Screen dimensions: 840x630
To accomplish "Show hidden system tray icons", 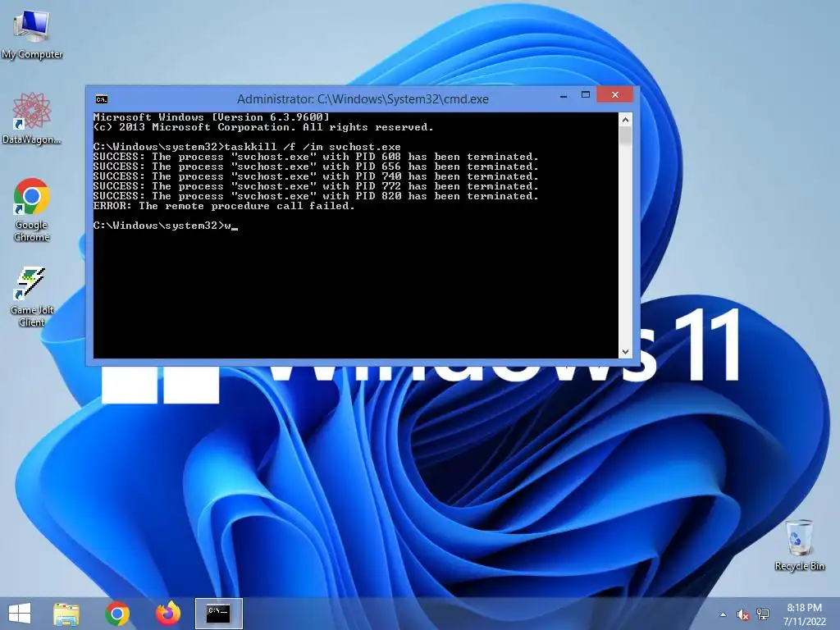I will tap(724, 614).
